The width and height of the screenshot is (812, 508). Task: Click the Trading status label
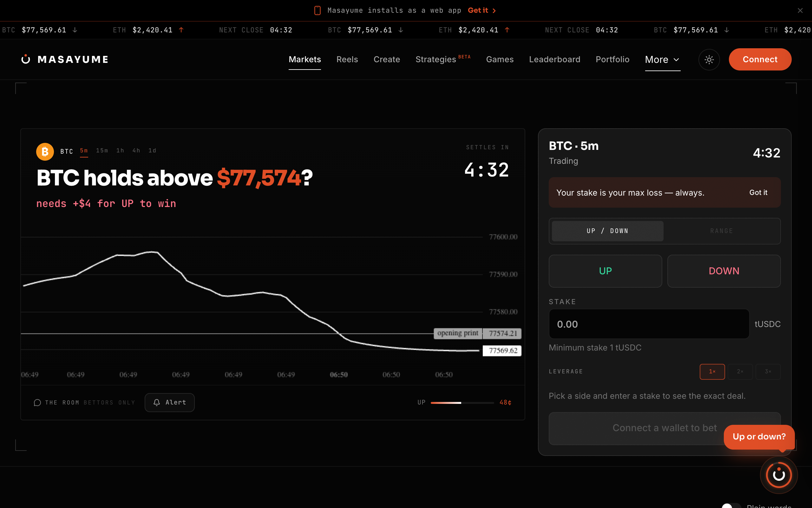pyautogui.click(x=563, y=161)
